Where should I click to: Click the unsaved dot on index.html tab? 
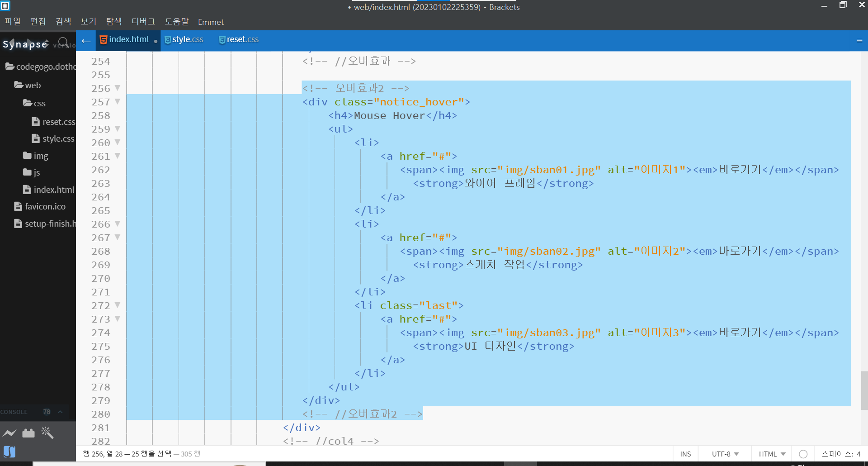[156, 41]
